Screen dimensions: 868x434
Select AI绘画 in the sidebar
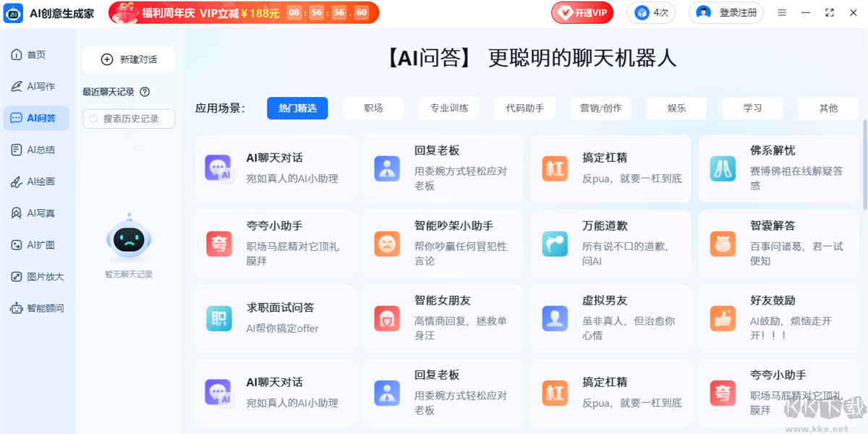point(36,181)
